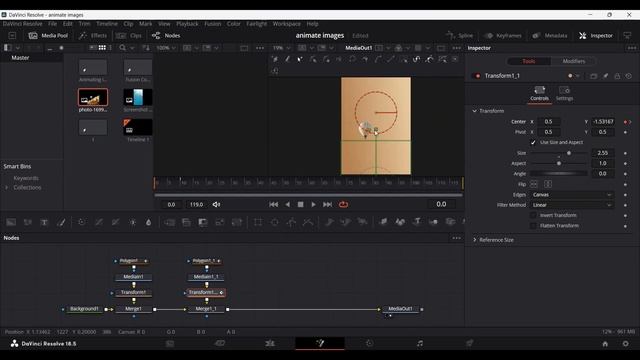Click the Center Y value field

pyautogui.click(x=603, y=122)
